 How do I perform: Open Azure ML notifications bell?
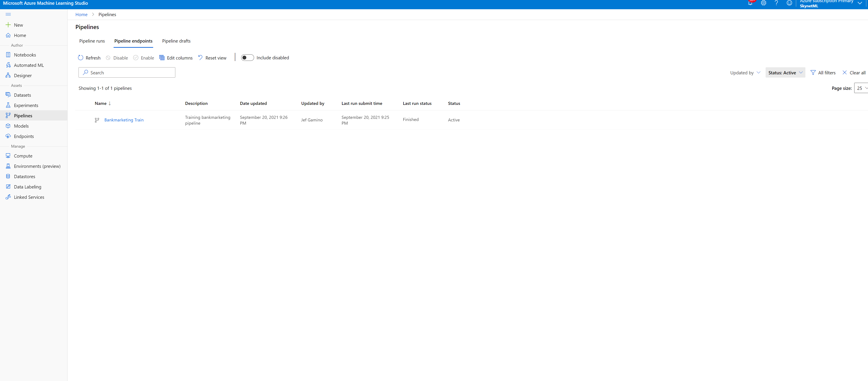[x=750, y=3]
